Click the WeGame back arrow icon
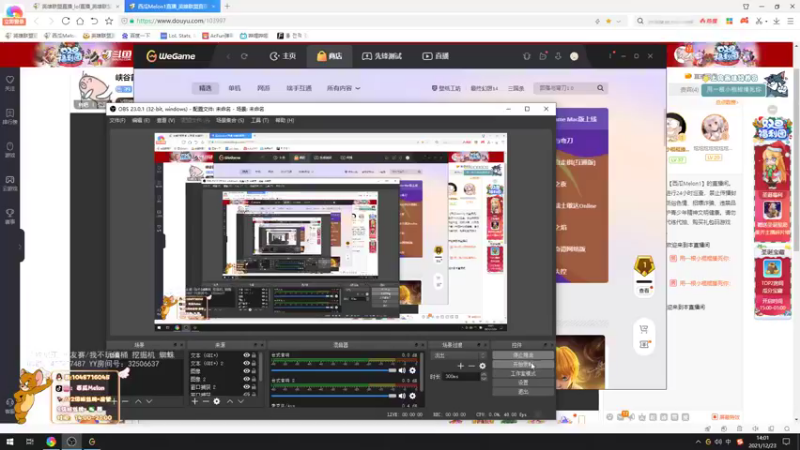The image size is (800, 450). click(228, 56)
